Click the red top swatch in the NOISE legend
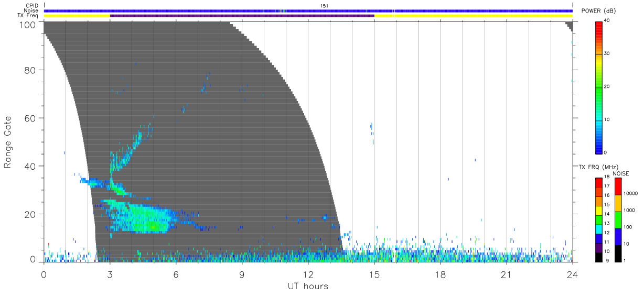 [x=618, y=186]
